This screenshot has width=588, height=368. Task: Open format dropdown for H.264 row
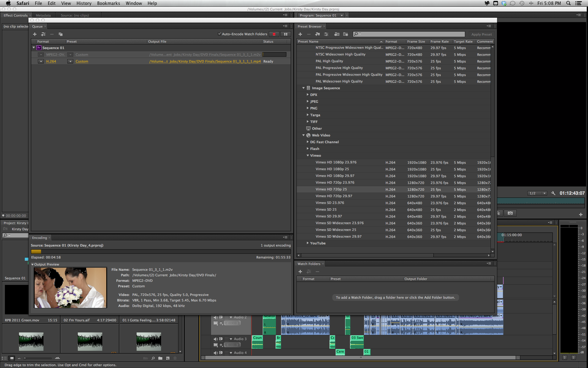[x=41, y=61]
